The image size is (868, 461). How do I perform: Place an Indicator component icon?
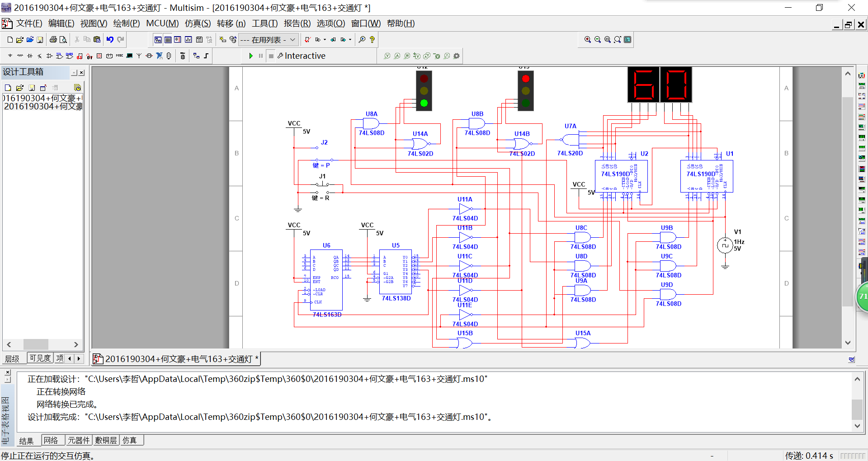click(99, 56)
